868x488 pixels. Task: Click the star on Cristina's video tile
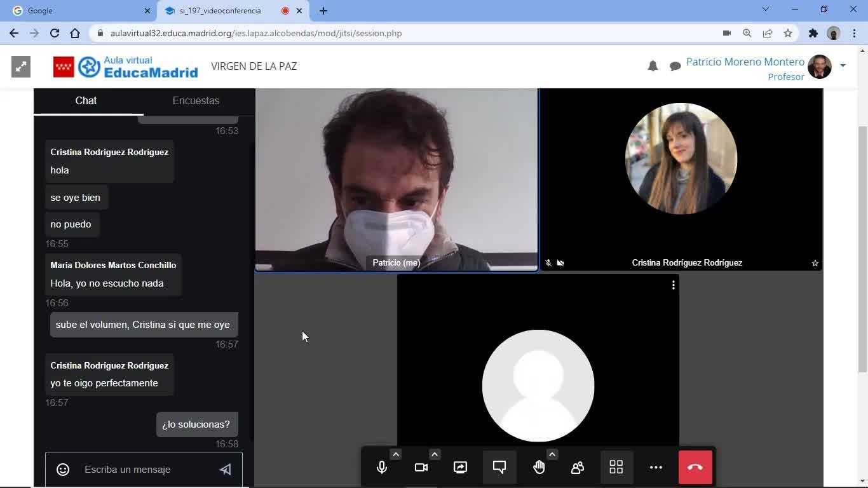[x=815, y=263]
